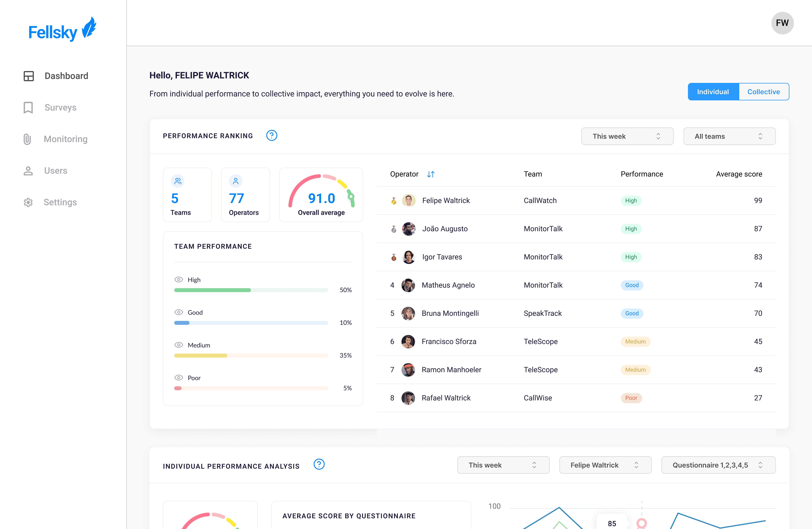
Task: Toggle visibility eye for High performance
Action: pos(178,280)
